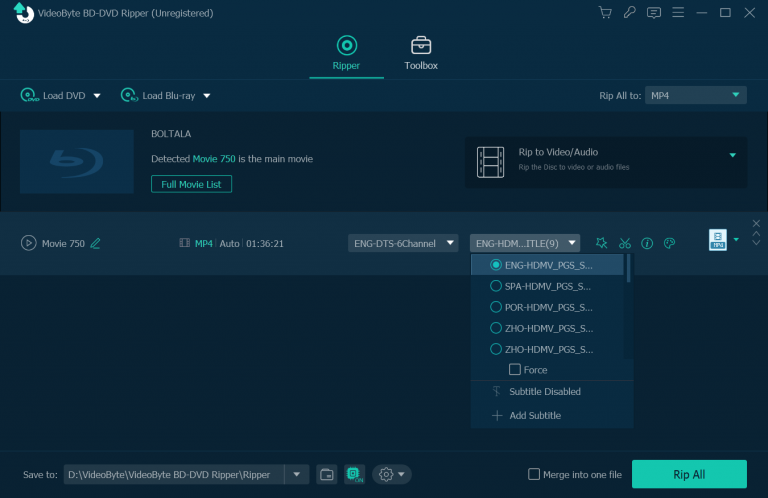
Task: Click the MP4 format film icon
Action: tap(185, 243)
